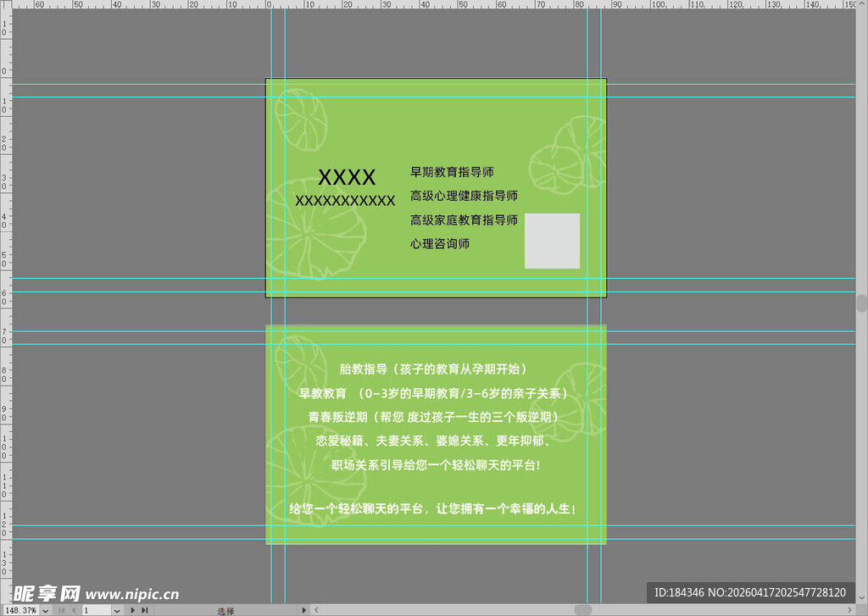Click the horizontal ruler above the canvas

coord(424,7)
